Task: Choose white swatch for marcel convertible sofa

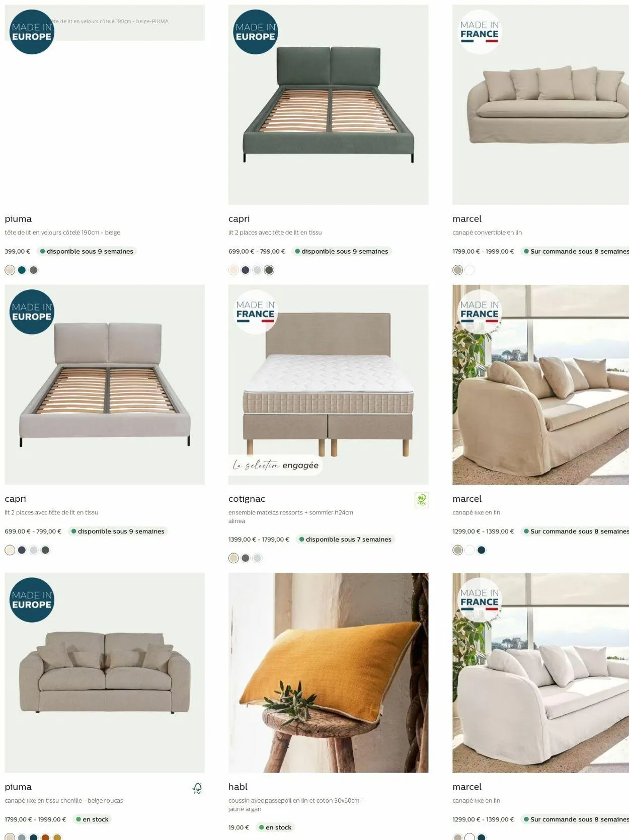Action: pos(469,270)
